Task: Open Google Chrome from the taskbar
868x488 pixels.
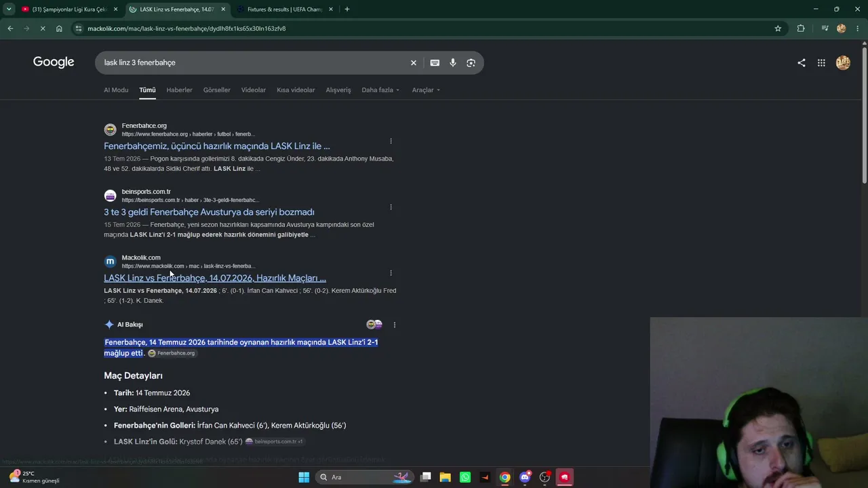Action: point(505,477)
